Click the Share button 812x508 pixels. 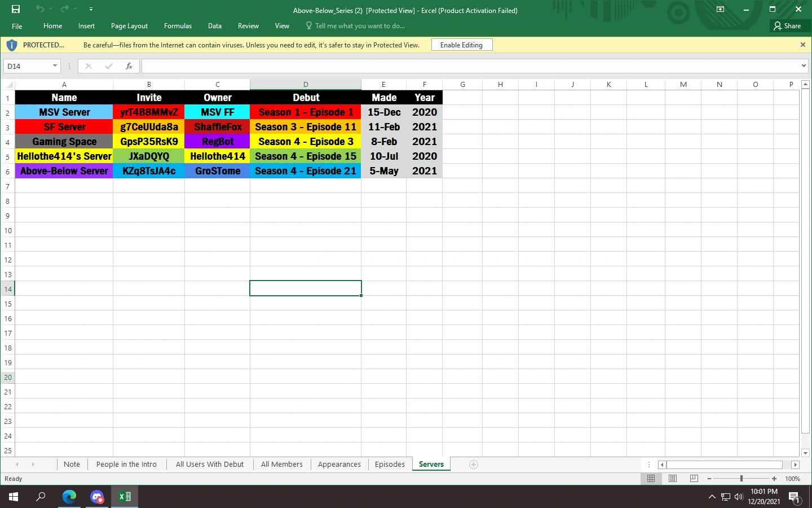[788, 26]
